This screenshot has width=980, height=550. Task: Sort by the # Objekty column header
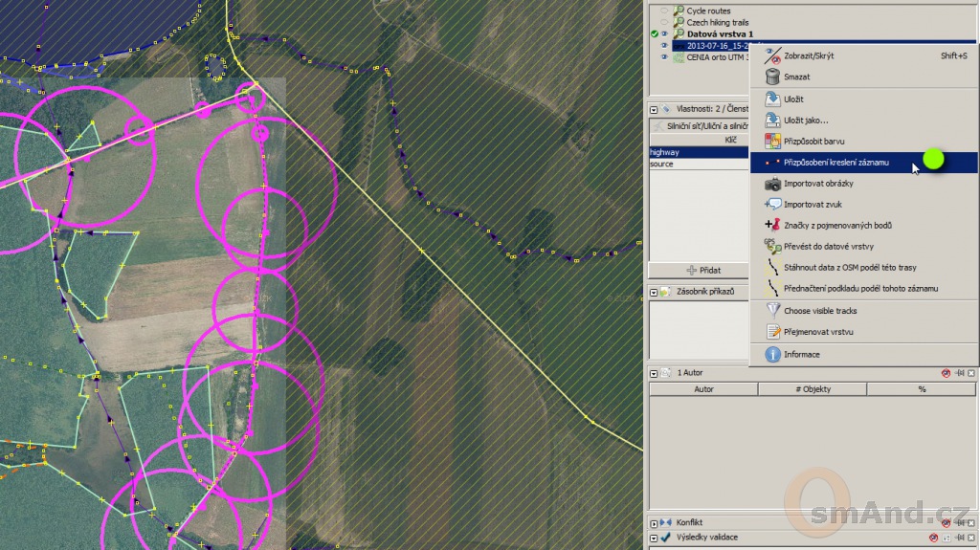[813, 389]
